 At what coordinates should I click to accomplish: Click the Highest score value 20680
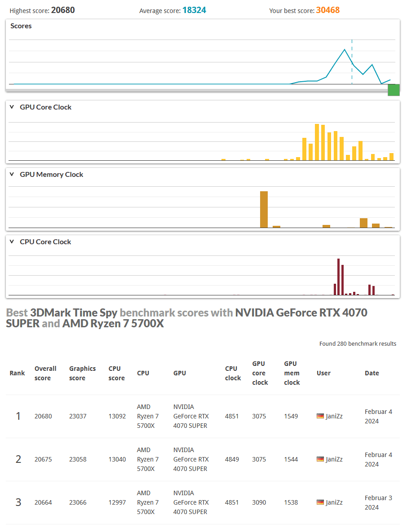(x=63, y=10)
